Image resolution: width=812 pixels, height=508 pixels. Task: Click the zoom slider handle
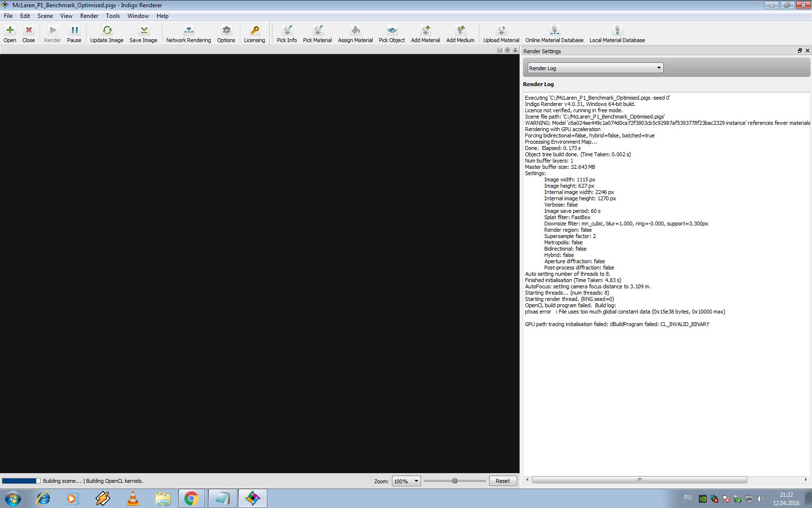tap(454, 481)
